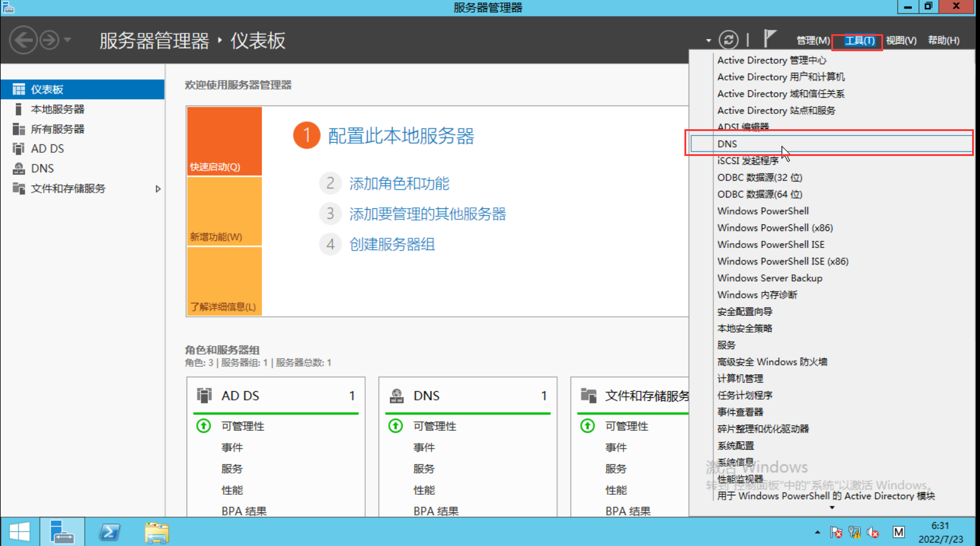Click the Windows Start button

(20, 532)
